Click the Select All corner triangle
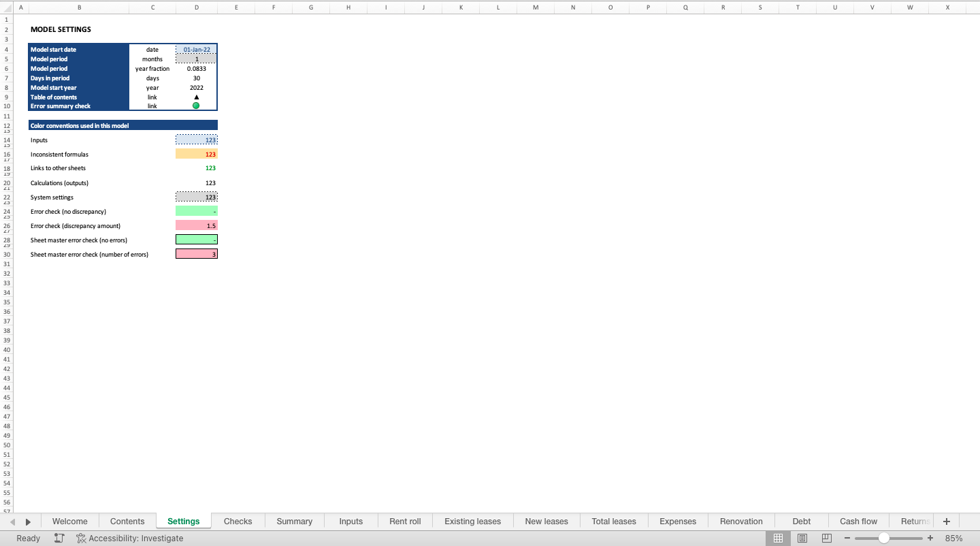The image size is (980, 546). point(7,7)
